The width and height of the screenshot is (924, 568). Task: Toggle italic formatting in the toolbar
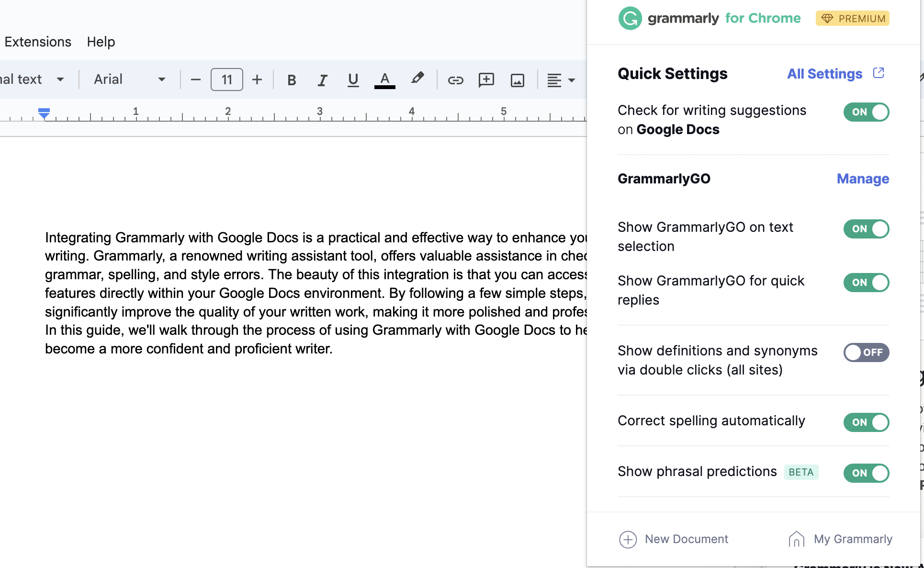(x=322, y=80)
